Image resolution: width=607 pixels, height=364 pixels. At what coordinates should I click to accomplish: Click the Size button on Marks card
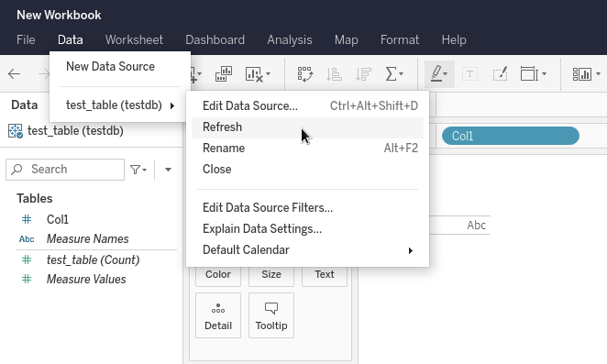coord(271,274)
